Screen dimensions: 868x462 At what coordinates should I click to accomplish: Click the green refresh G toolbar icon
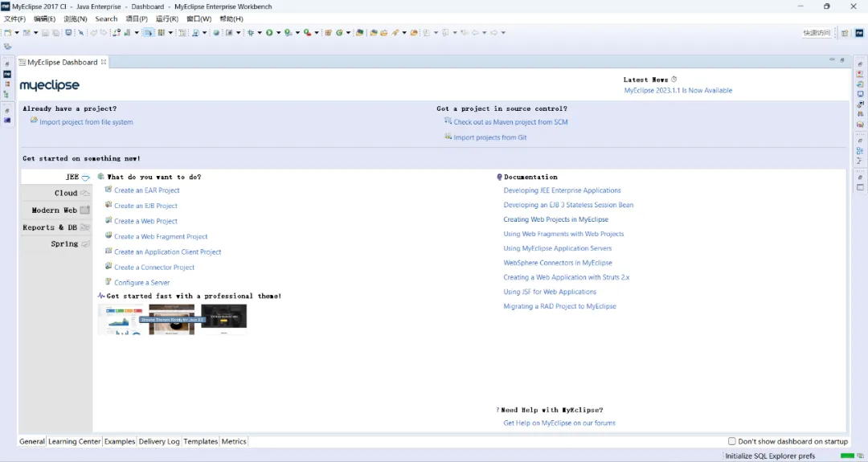pos(339,33)
